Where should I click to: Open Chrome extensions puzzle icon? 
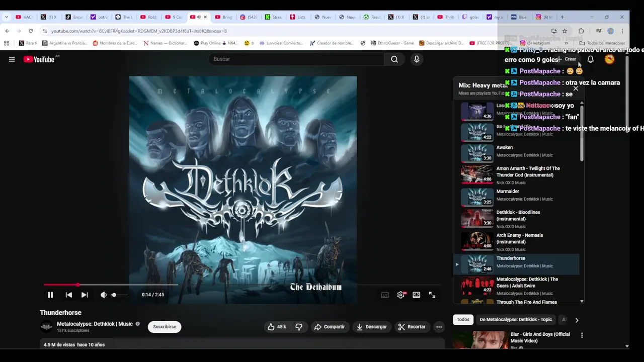click(x=581, y=31)
